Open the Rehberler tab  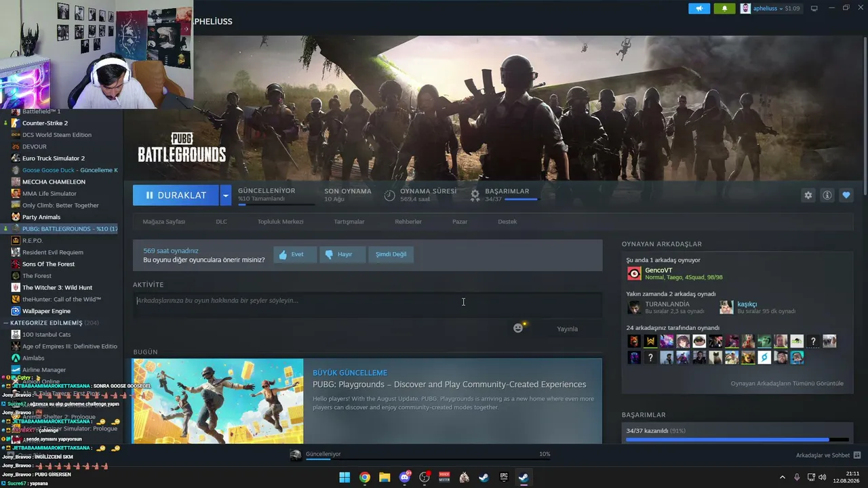[x=408, y=222]
